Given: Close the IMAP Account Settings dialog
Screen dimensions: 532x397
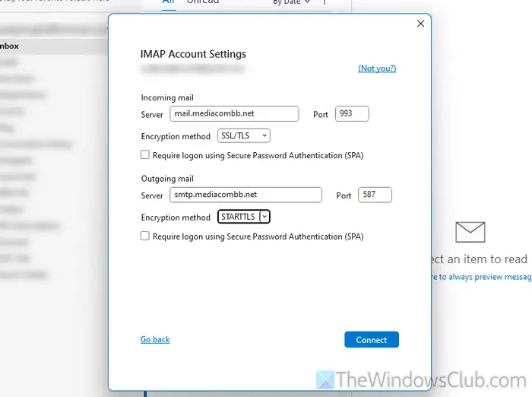Looking at the screenshot, I should tap(420, 24).
